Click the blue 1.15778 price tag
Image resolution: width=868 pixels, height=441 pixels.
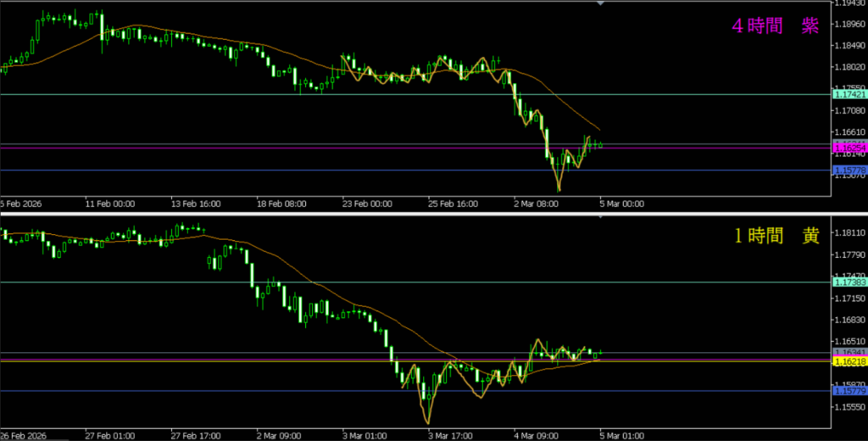(849, 170)
